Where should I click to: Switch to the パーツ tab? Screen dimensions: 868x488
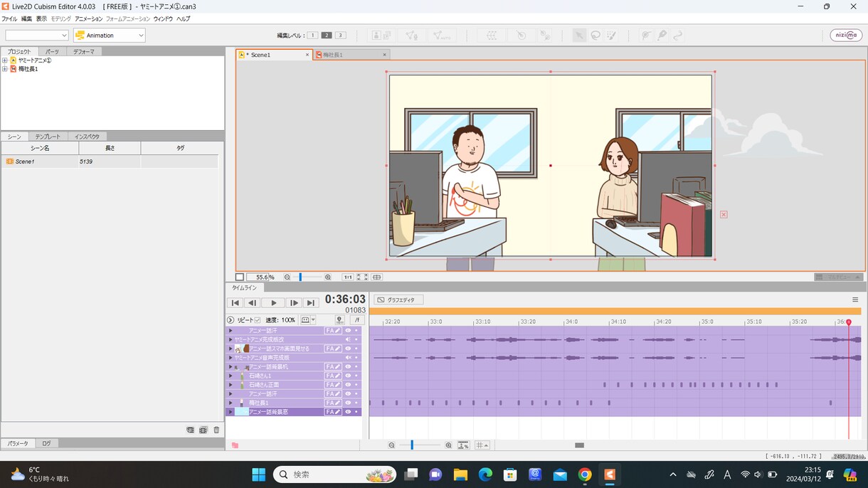click(52, 51)
